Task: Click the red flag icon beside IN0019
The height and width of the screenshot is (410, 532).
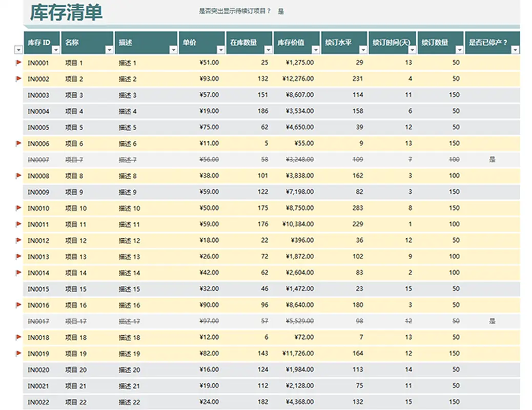Action: coord(18,353)
